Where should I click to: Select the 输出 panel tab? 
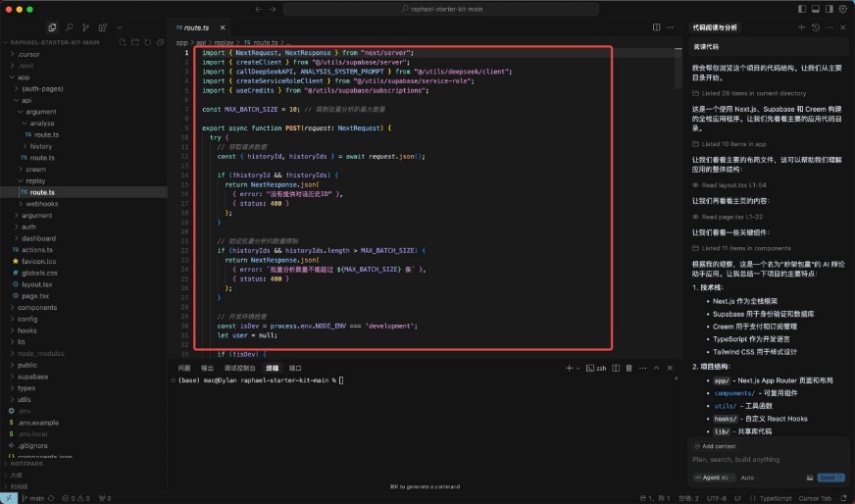pyautogui.click(x=207, y=368)
